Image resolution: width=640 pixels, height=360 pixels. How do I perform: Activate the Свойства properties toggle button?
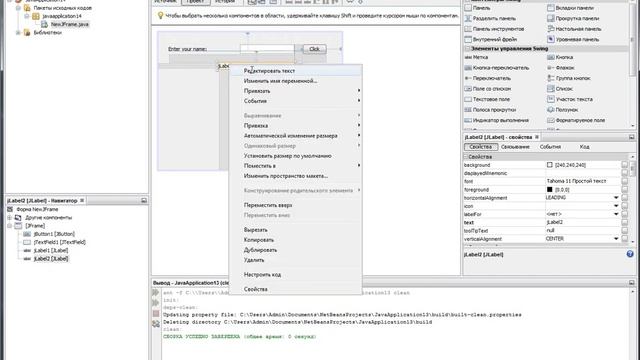click(481, 147)
